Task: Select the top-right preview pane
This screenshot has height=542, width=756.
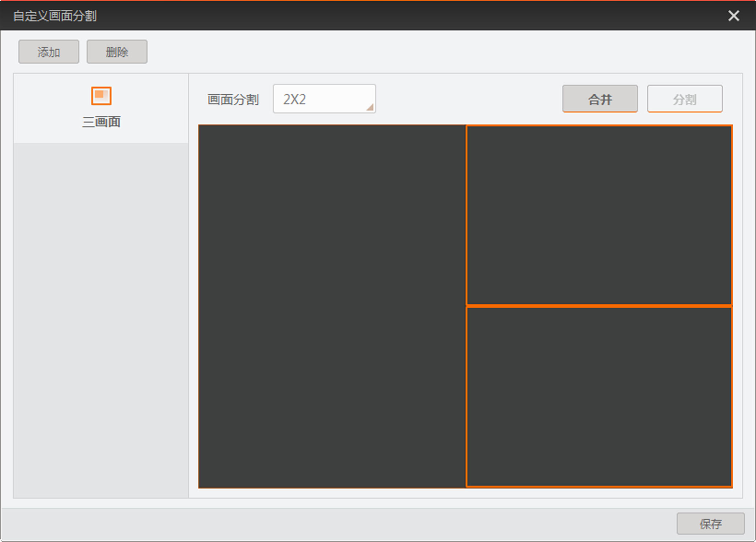Action: coord(599,215)
